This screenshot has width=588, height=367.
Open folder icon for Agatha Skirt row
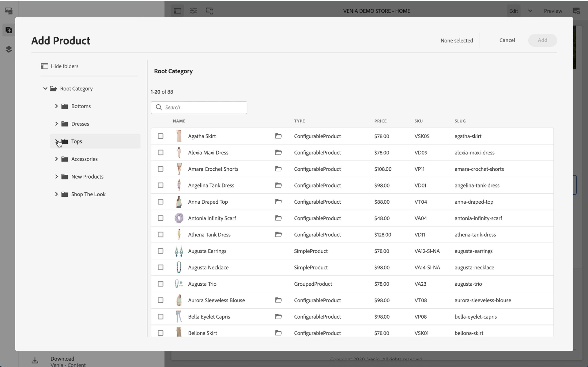278,136
